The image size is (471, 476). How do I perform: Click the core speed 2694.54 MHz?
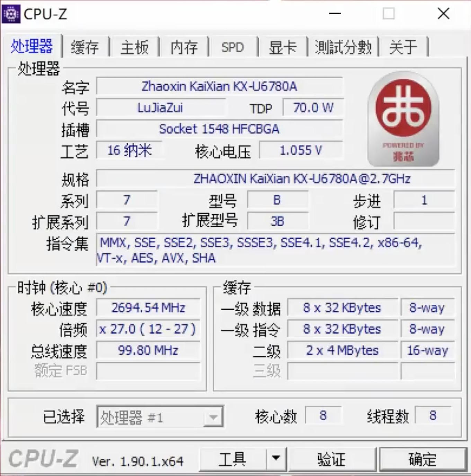tap(148, 308)
